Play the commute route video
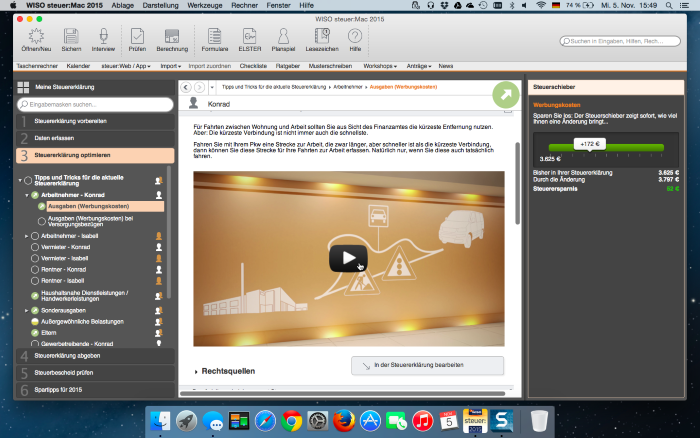This screenshot has height=438, width=700. (348, 258)
